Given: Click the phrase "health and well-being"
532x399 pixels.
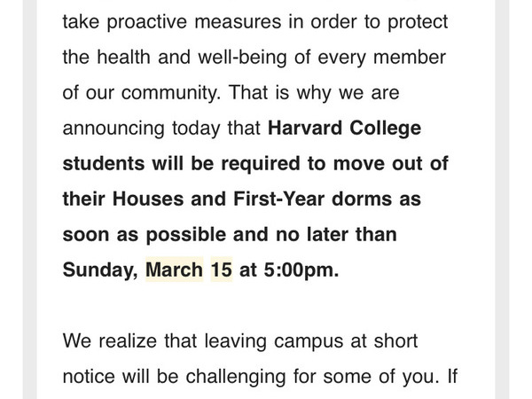Looking at the screenshot, I should 187,57.
